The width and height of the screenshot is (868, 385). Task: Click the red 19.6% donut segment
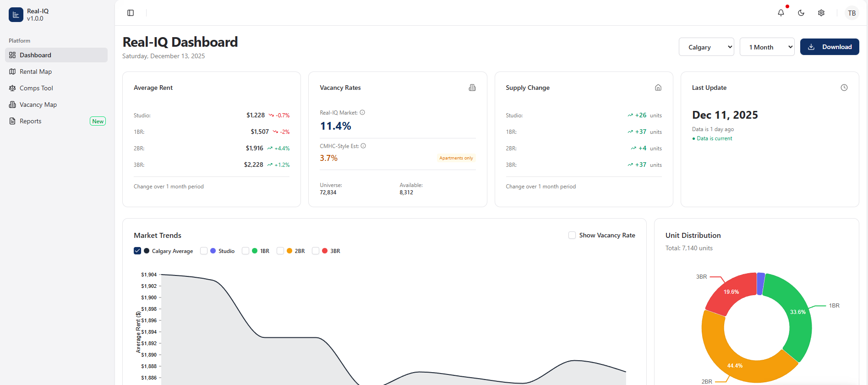click(x=732, y=292)
